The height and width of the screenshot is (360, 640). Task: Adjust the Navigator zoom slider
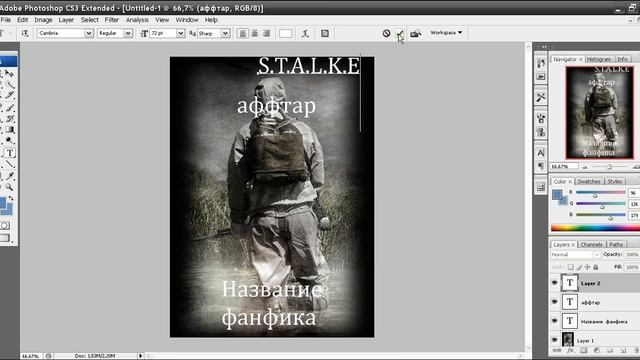609,167
